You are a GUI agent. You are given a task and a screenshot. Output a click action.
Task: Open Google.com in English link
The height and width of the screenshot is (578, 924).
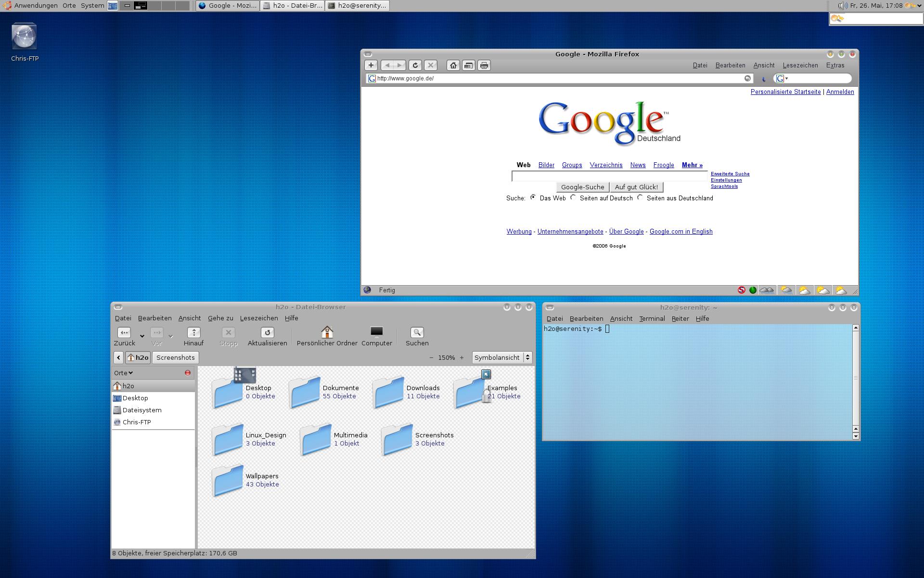[681, 232]
